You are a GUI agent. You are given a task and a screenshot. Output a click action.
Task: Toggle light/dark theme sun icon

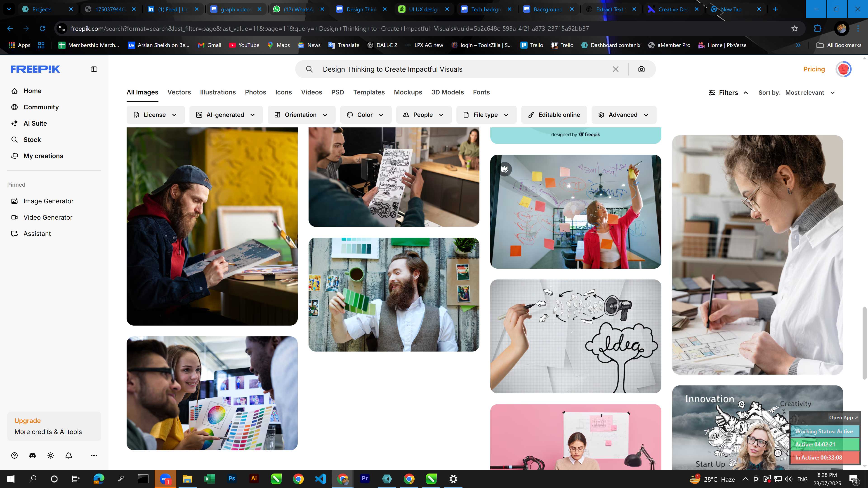pyautogui.click(x=51, y=456)
